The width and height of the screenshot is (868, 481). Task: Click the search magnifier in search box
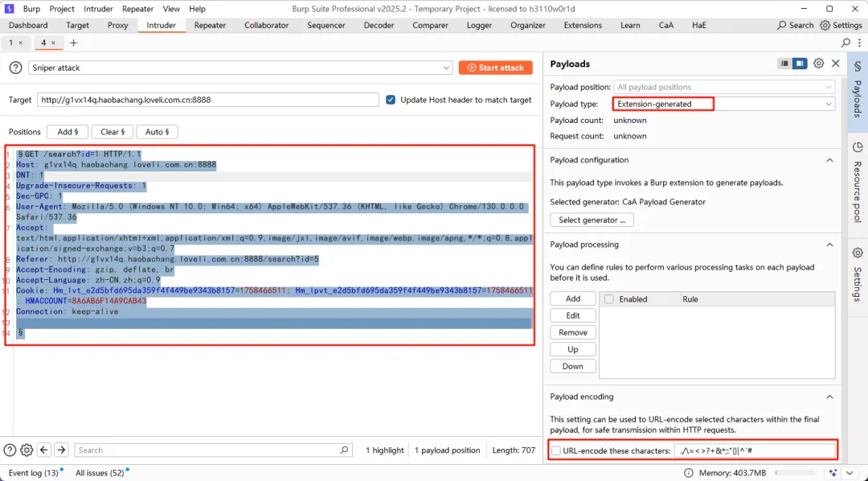point(344,450)
